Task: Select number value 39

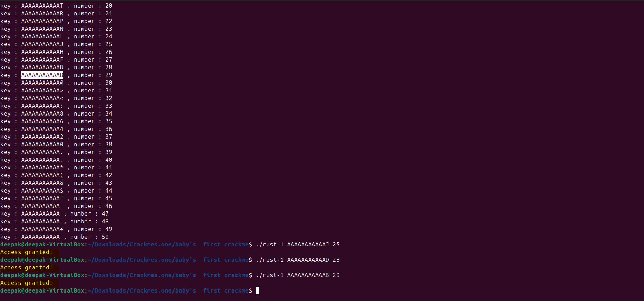Action: (x=109, y=152)
